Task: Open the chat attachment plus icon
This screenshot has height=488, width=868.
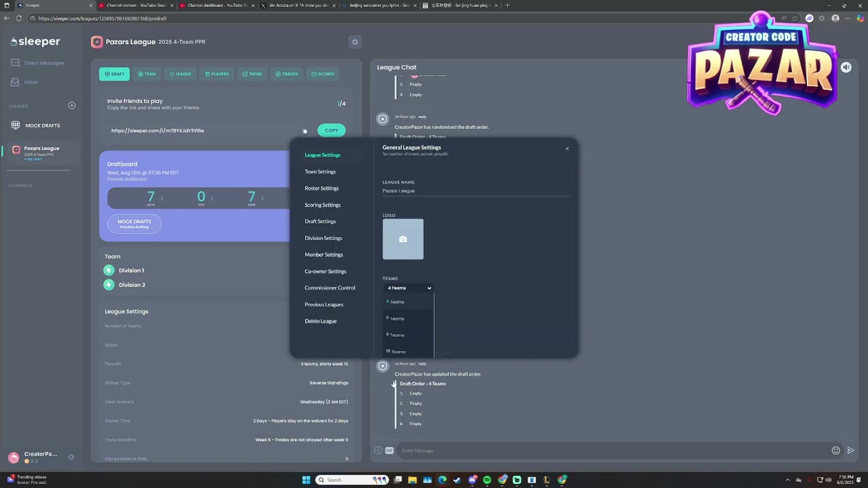Action: [x=378, y=451]
